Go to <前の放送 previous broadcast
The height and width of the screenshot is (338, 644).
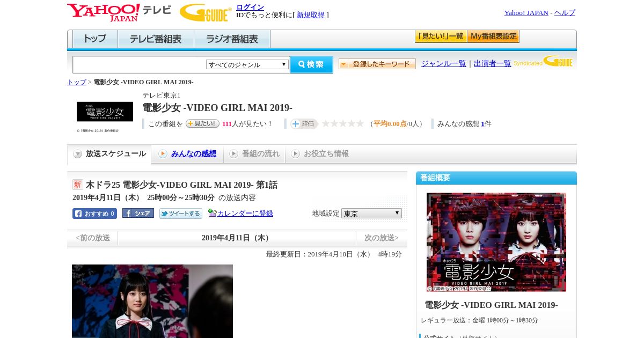93,238
